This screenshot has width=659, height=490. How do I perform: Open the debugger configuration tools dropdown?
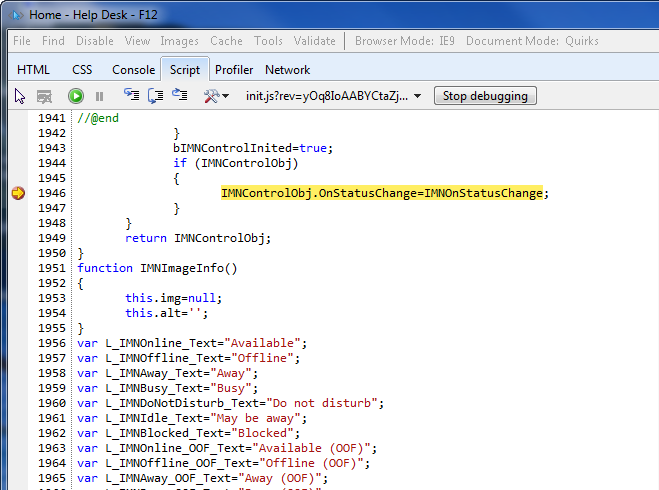tap(216, 96)
